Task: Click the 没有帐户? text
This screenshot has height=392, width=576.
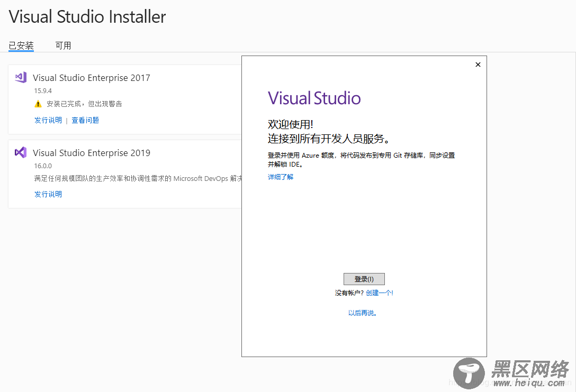Action: [349, 293]
